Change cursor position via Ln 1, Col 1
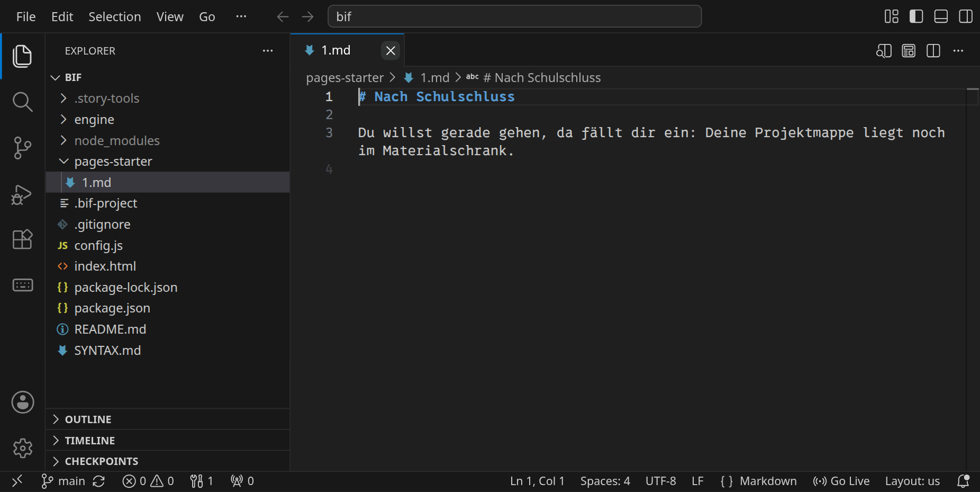 537,481
